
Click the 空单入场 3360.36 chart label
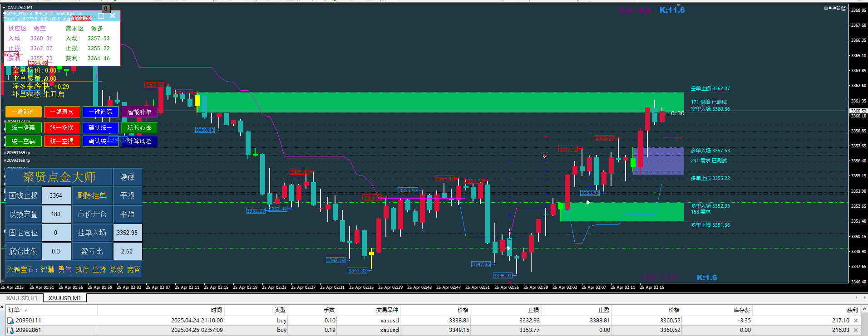click(710, 109)
